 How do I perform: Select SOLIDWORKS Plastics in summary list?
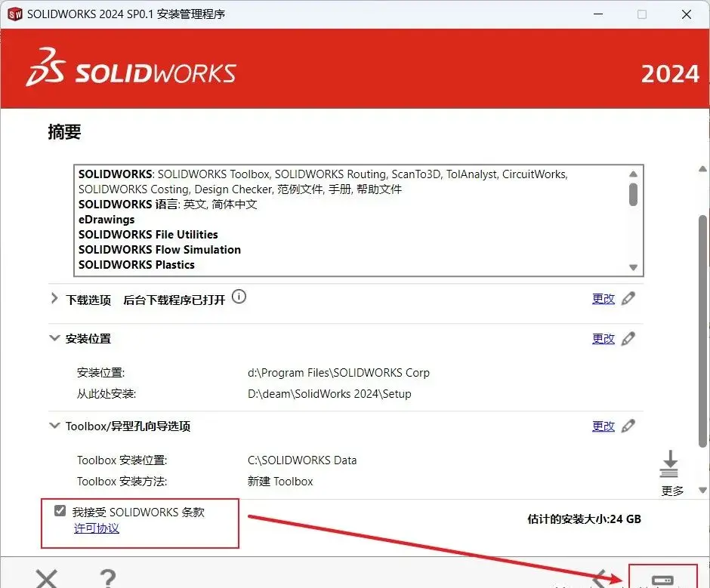coord(136,265)
